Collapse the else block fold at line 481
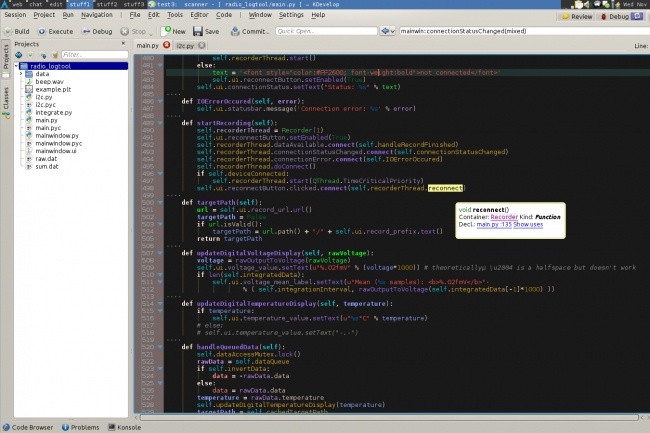 pyautogui.click(x=160, y=65)
